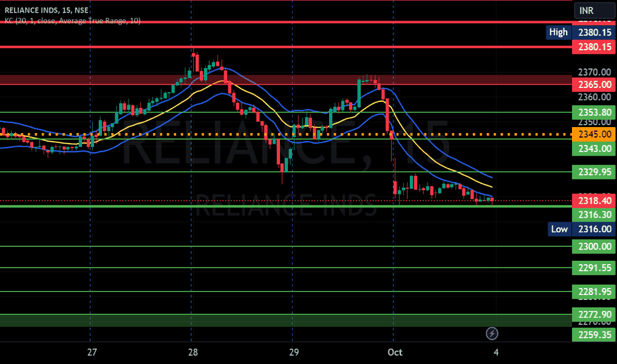Click the 29 date on time axis
Image resolution: width=617 pixels, height=364 pixels.
click(294, 352)
